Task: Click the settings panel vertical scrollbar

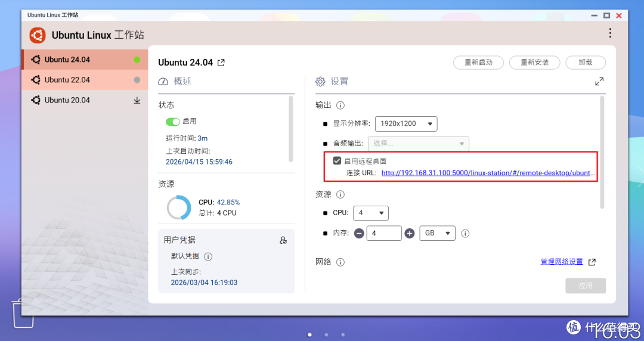Action: [602, 152]
